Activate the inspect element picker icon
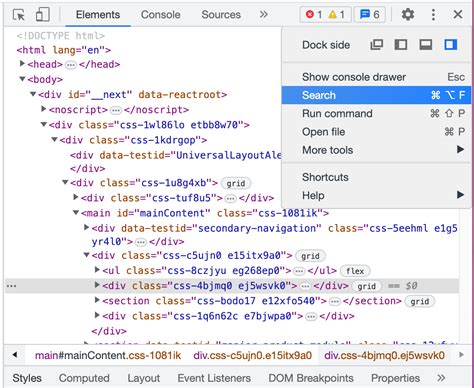The image size is (474, 388). tap(19, 15)
